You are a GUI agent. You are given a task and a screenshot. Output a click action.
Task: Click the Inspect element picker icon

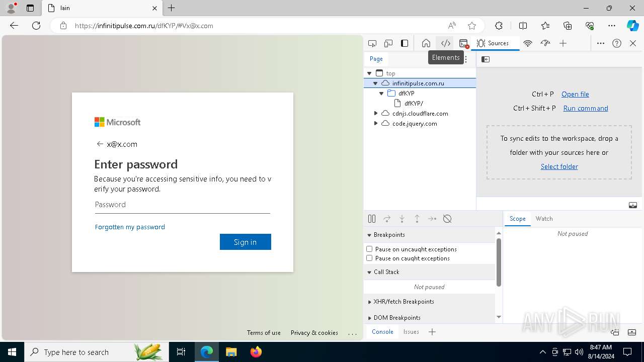[372, 43]
